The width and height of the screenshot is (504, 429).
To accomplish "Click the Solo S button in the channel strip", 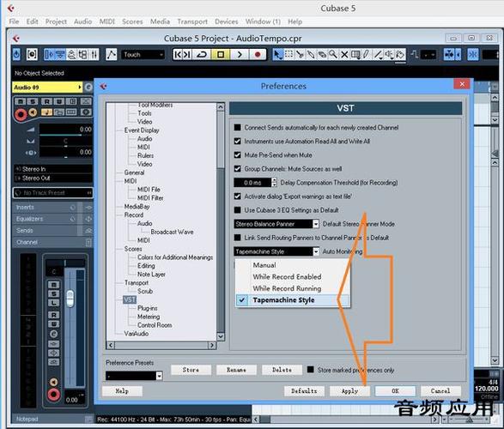I will [x=54, y=293].
